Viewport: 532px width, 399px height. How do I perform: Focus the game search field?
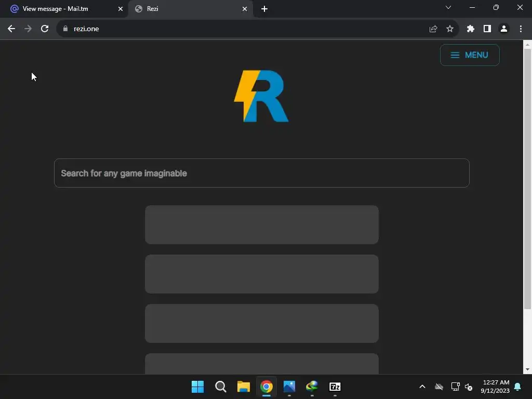[262, 173]
